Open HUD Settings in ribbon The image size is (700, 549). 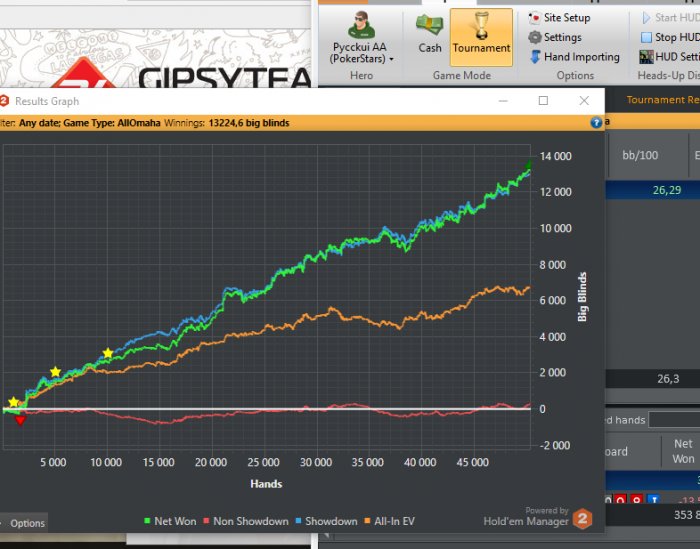click(x=670, y=57)
